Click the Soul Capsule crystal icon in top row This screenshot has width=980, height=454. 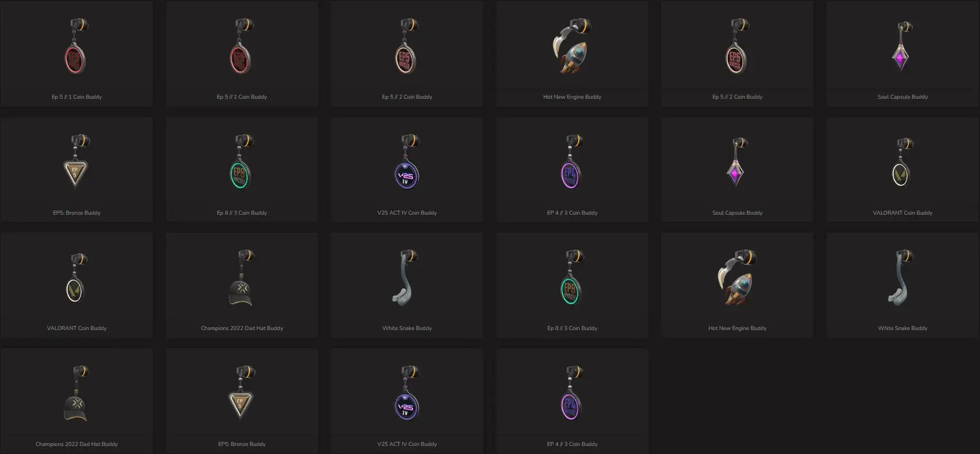coord(901,46)
